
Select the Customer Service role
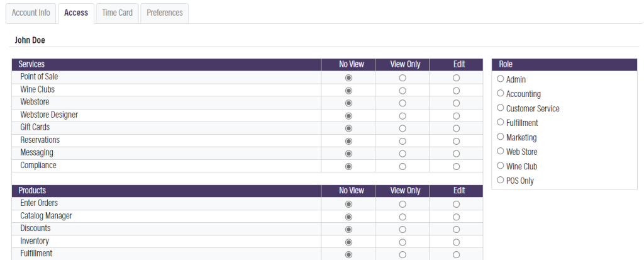point(501,108)
